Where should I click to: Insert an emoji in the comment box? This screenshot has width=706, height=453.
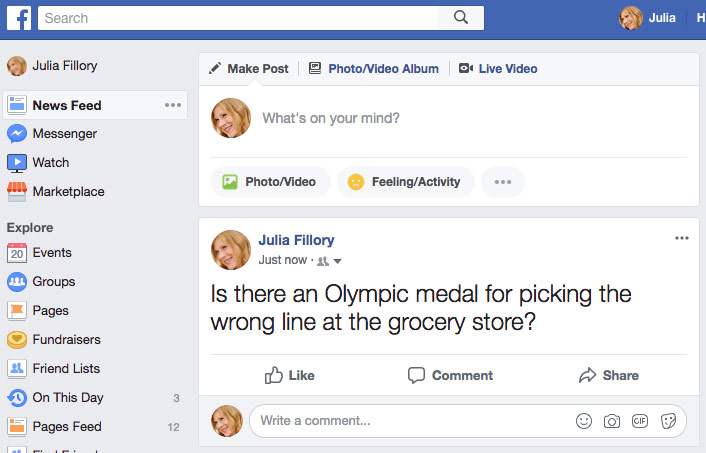click(x=584, y=422)
